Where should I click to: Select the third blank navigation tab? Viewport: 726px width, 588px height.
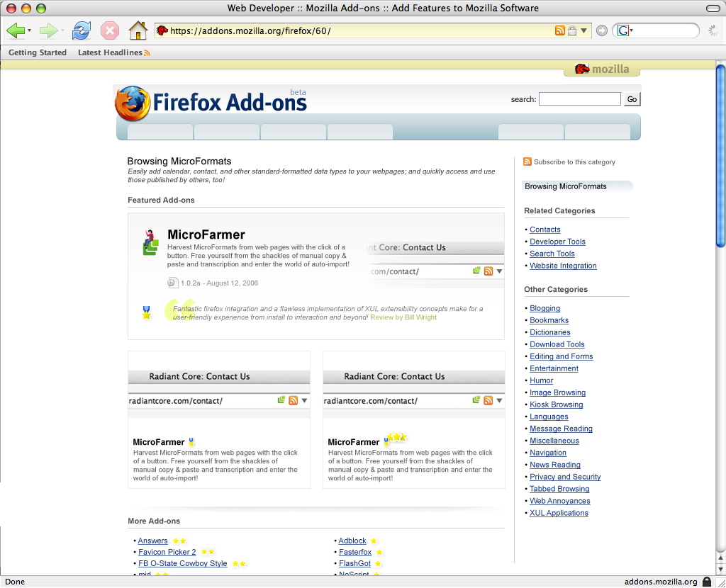pyautogui.click(x=294, y=131)
